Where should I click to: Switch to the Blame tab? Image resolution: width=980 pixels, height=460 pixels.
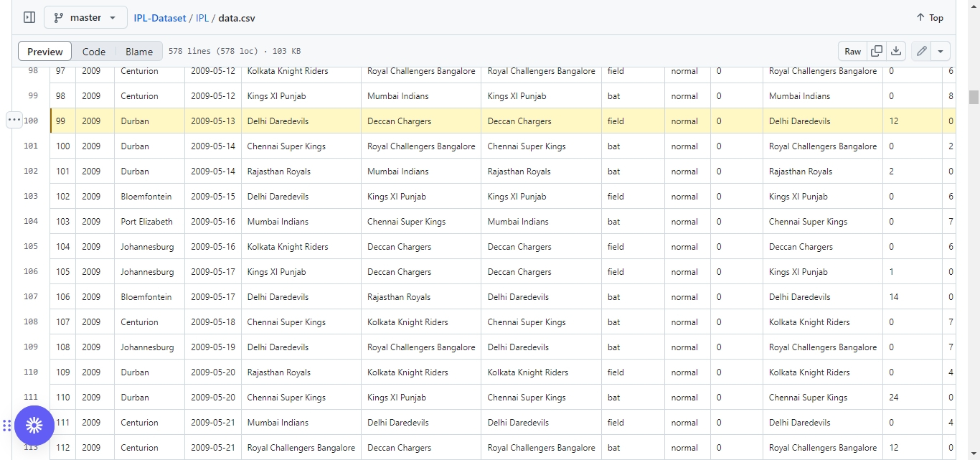point(139,52)
